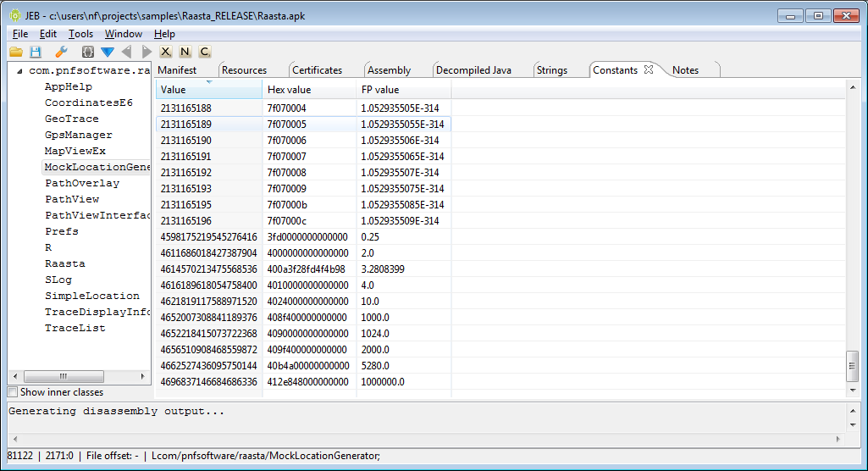
Task: Switch to the Strings tab
Action: coord(552,70)
